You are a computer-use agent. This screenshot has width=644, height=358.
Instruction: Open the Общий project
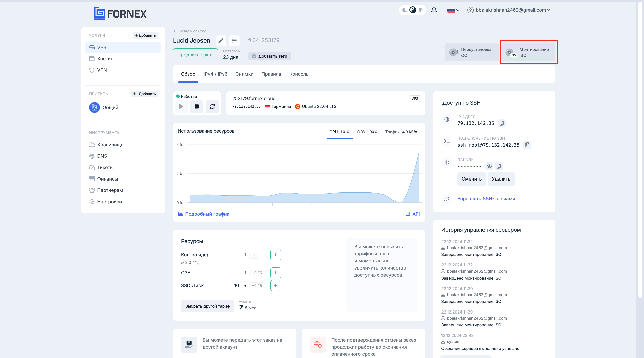[x=104, y=107]
